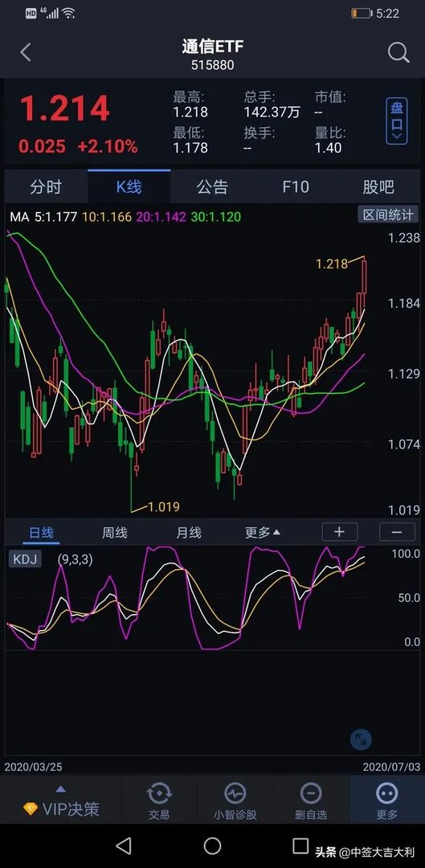Viewport: 425px width, 868px height.
Task: Switch to the 股吧 tab
Action: point(378,187)
